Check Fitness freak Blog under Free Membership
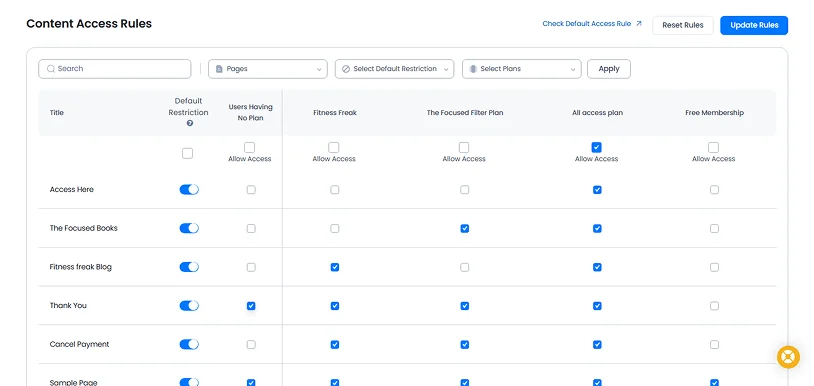 click(x=714, y=267)
